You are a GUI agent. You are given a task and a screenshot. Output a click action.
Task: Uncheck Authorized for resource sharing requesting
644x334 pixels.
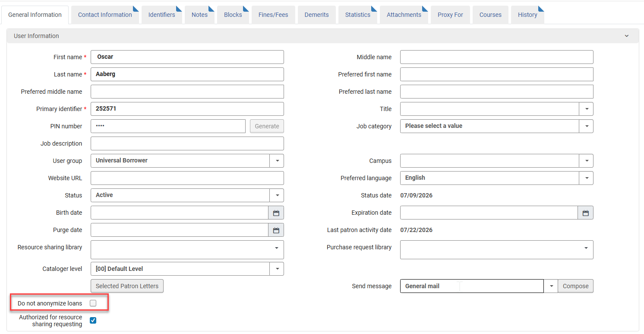(93, 321)
